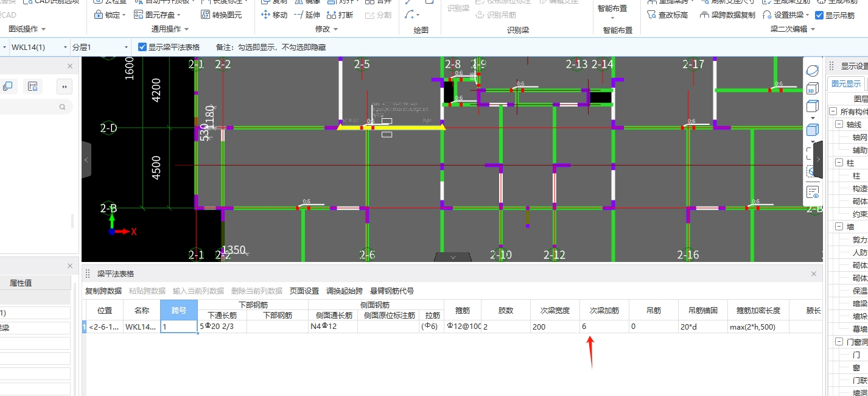Expand the 梁二次编辑 group dropdown
The width and height of the screenshot is (868, 396).
pos(813,29)
